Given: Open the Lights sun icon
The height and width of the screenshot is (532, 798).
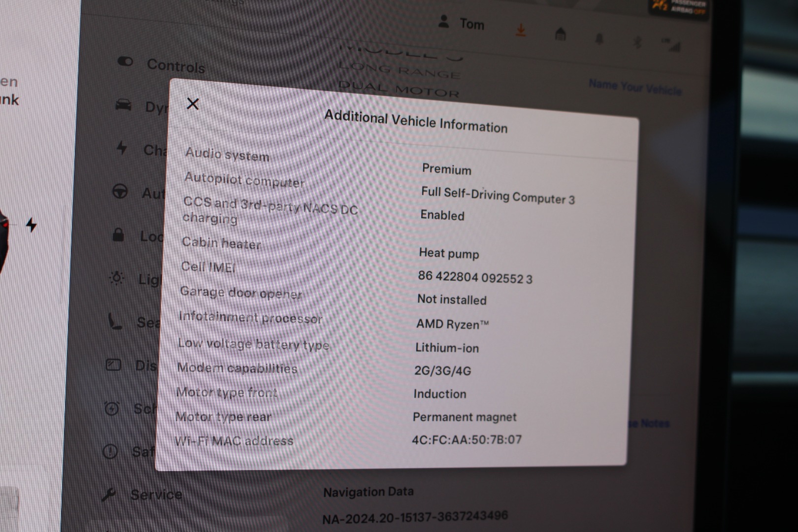Looking at the screenshot, I should point(117,278).
